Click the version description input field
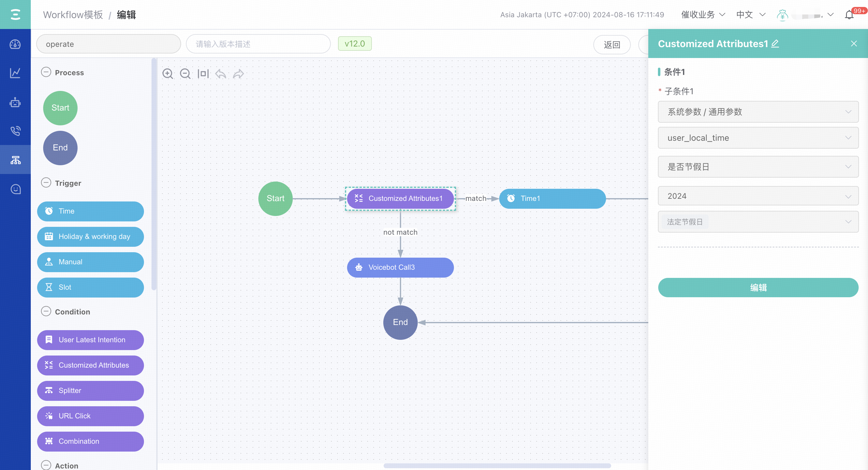This screenshot has height=470, width=868. click(258, 44)
